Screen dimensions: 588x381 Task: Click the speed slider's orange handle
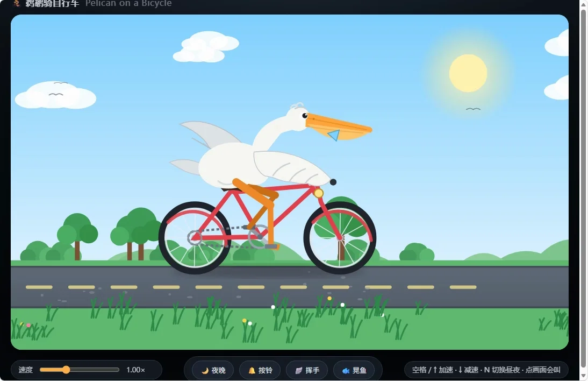66,370
